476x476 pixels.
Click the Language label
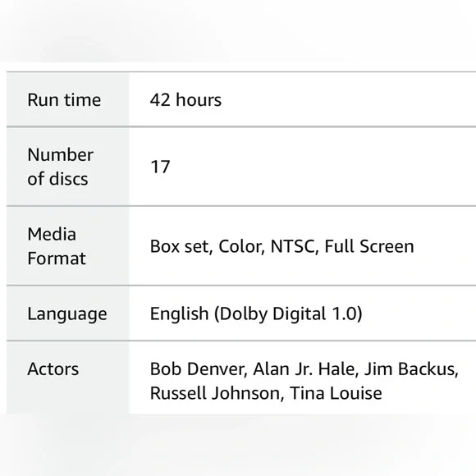click(67, 314)
